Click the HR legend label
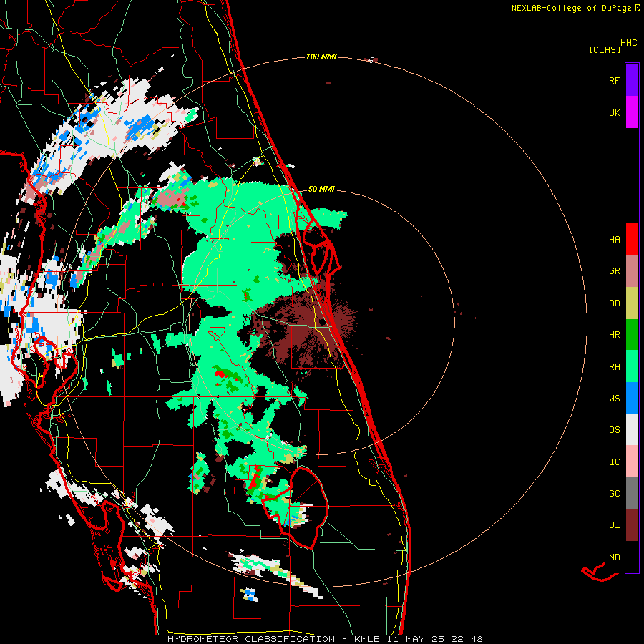644x644 pixels. [614, 335]
